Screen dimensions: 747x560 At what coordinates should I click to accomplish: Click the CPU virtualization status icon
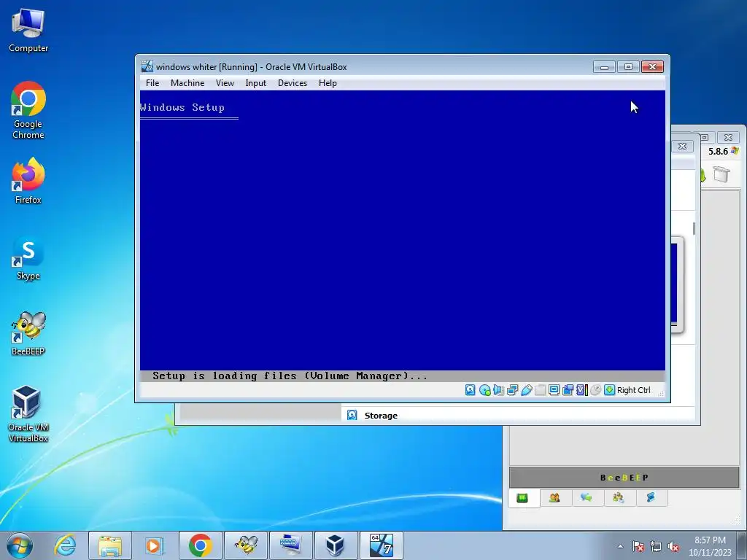(x=581, y=390)
